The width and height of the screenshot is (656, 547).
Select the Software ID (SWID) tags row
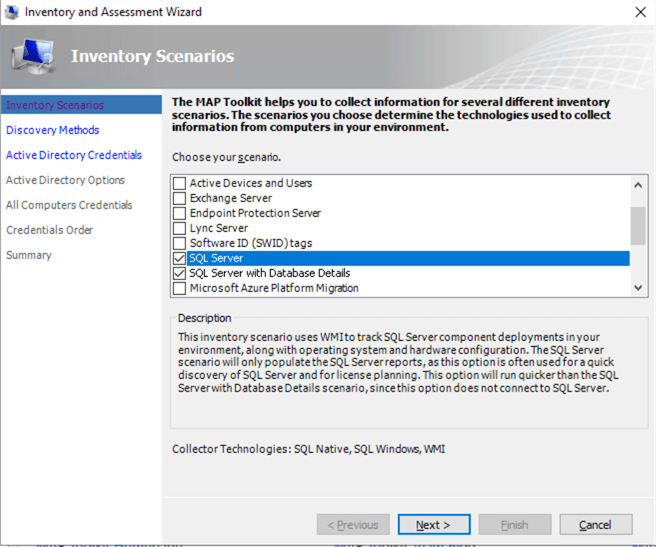pyautogui.click(x=251, y=243)
